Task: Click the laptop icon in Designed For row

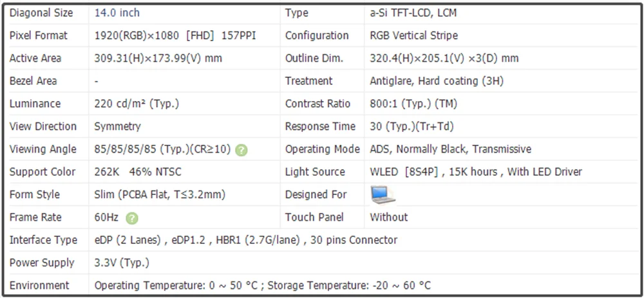Action: pyautogui.click(x=383, y=194)
